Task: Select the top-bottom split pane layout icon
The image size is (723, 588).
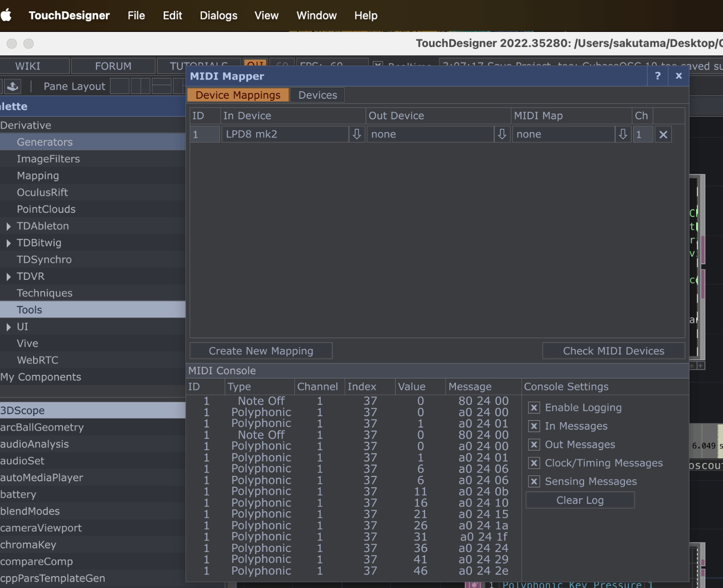Action: point(162,86)
